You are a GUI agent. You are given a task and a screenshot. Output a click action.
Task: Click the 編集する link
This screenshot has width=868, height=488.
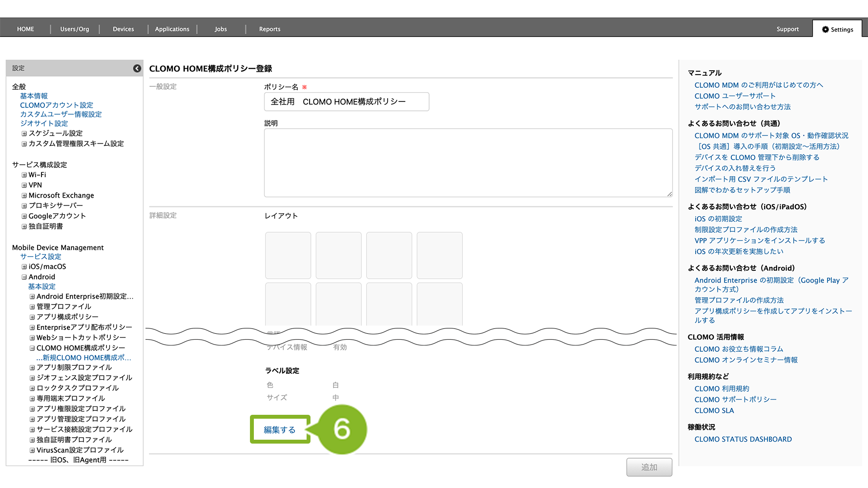click(280, 430)
